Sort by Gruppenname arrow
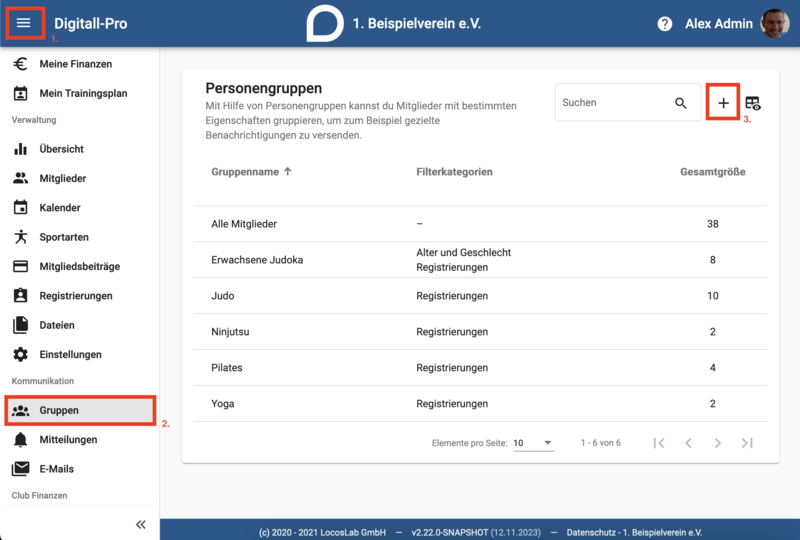Image resolution: width=800 pixels, height=540 pixels. pos(288,171)
